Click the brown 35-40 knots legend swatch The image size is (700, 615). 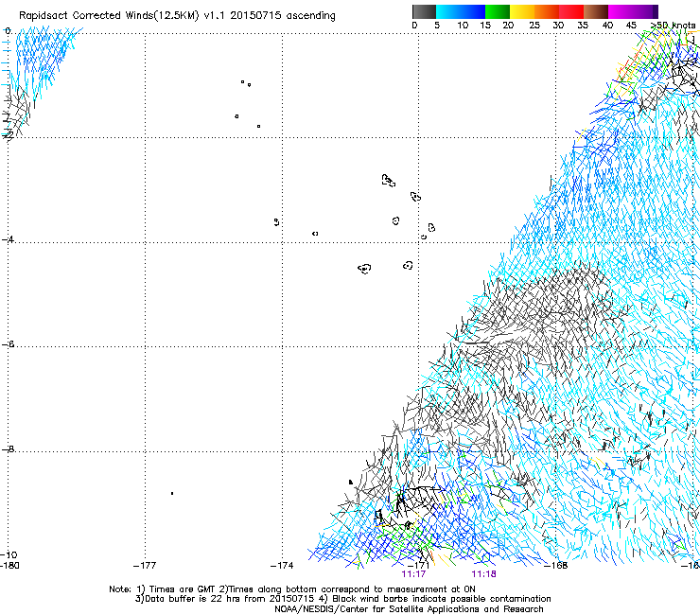click(596, 11)
